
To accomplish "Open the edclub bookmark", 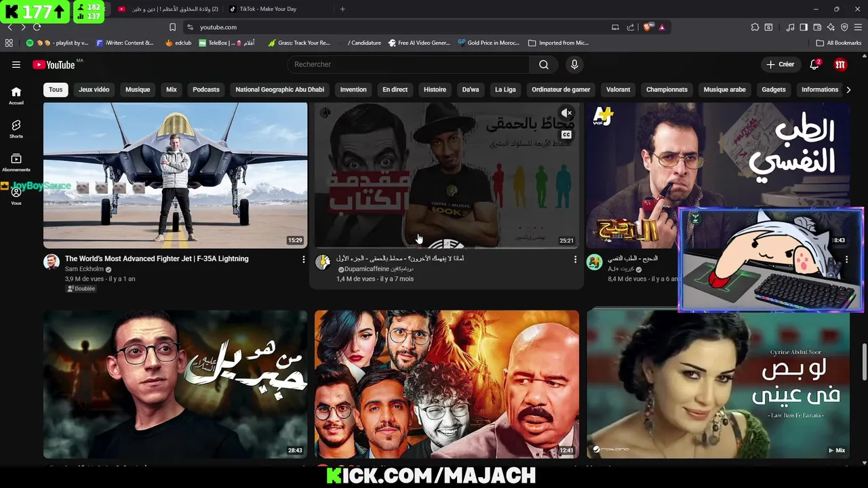I will [178, 43].
